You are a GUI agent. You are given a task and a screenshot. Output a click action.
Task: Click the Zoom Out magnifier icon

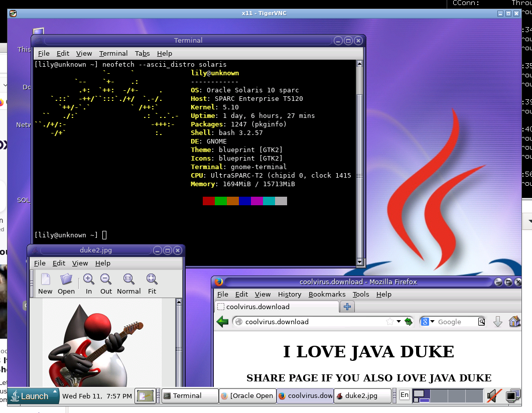pos(106,280)
